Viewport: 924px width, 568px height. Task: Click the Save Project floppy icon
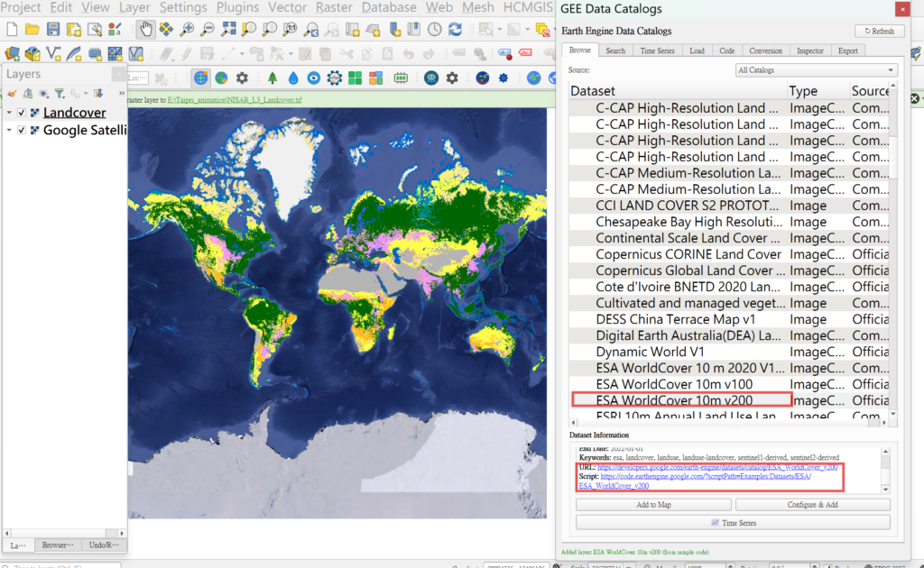pos(53,30)
